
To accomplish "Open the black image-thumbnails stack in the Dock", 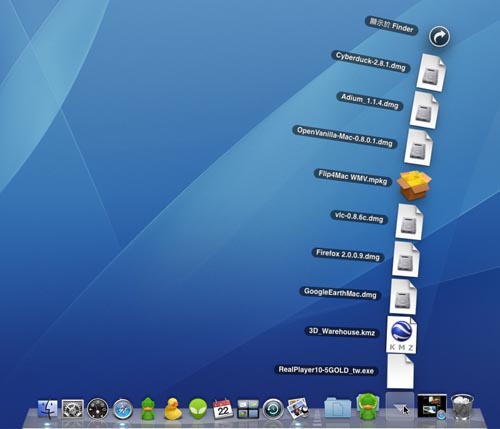I will pos(432,406).
